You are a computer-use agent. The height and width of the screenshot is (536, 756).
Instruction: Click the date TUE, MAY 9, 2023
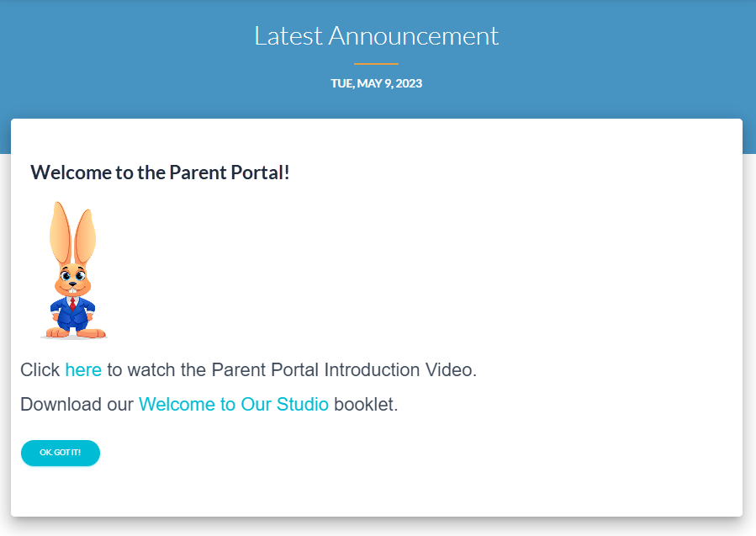(376, 83)
